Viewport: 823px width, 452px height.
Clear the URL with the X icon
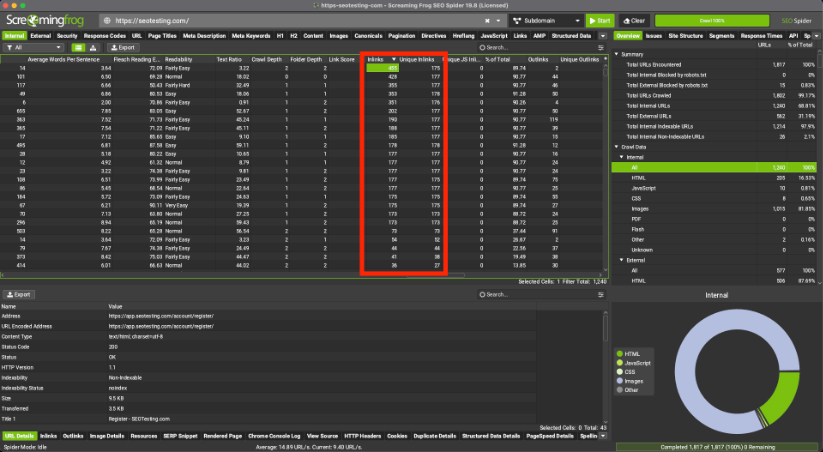(x=486, y=20)
